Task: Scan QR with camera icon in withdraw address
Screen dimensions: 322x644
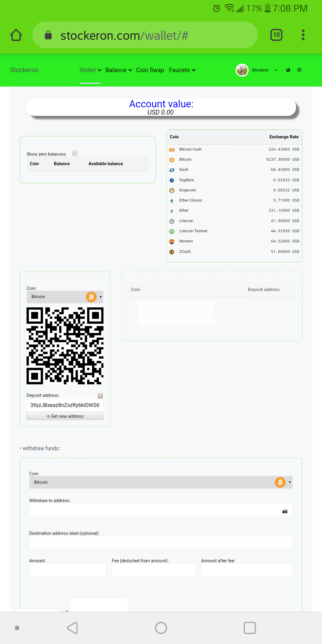Action: (x=285, y=511)
